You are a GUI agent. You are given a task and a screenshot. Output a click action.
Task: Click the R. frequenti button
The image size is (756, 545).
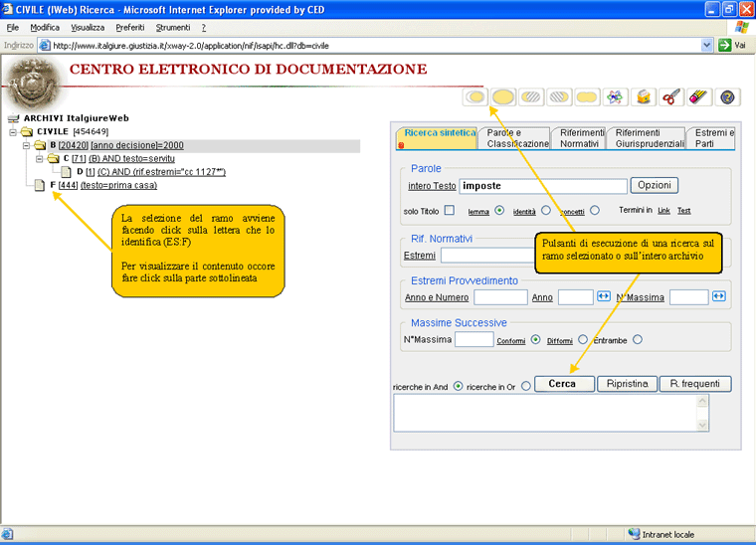coord(695,384)
